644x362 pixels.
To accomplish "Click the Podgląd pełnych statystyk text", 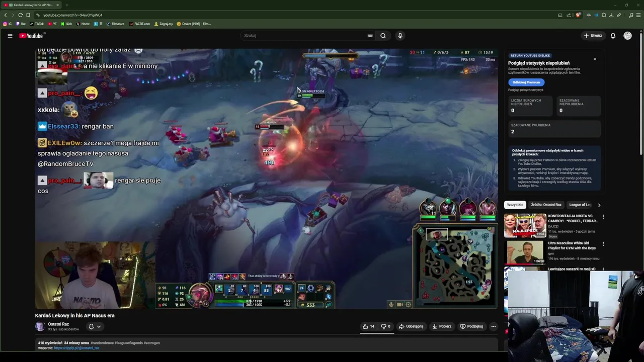I will point(526,90).
